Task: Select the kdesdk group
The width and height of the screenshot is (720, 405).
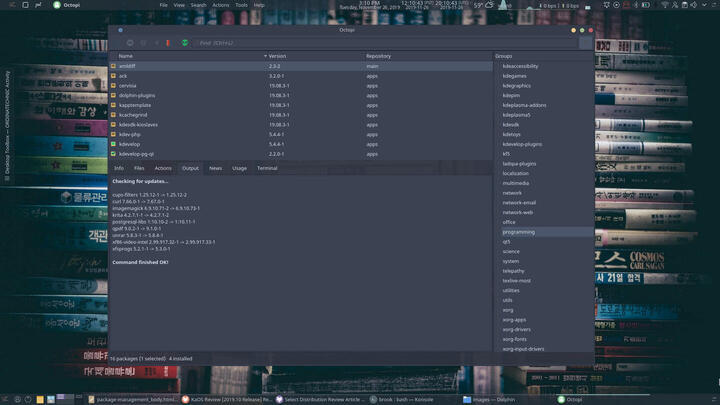Action: pyautogui.click(x=511, y=125)
